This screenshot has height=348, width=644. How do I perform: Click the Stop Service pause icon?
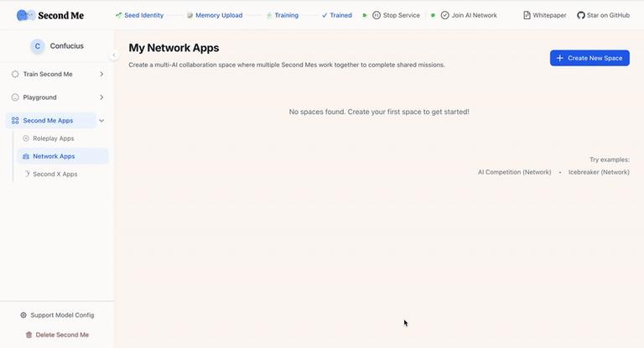(x=377, y=15)
